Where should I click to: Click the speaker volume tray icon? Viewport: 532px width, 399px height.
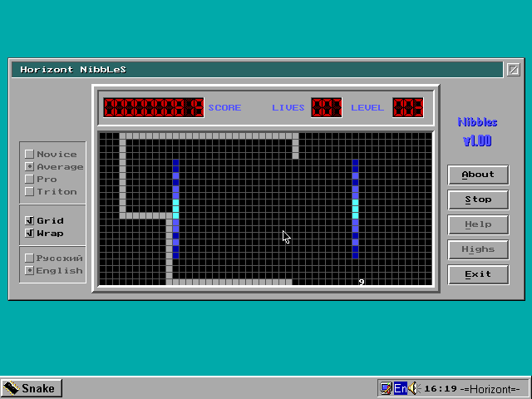coord(414,388)
